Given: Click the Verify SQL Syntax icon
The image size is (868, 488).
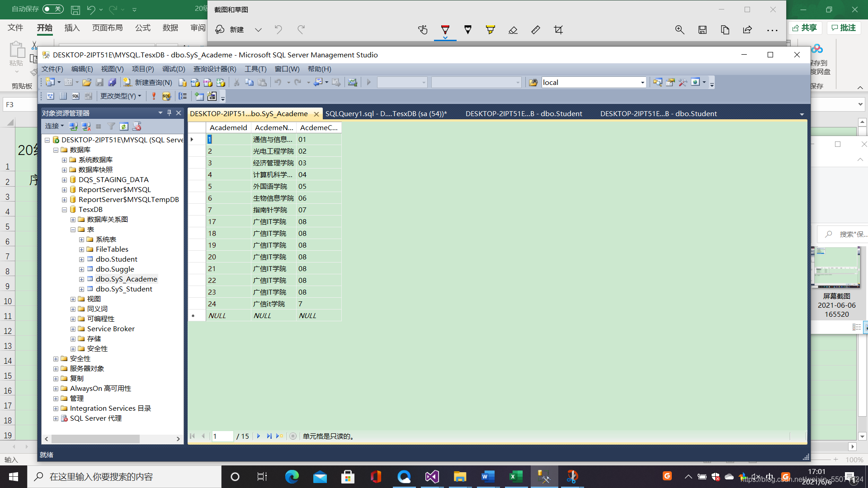Looking at the screenshot, I should pyautogui.click(x=166, y=96).
